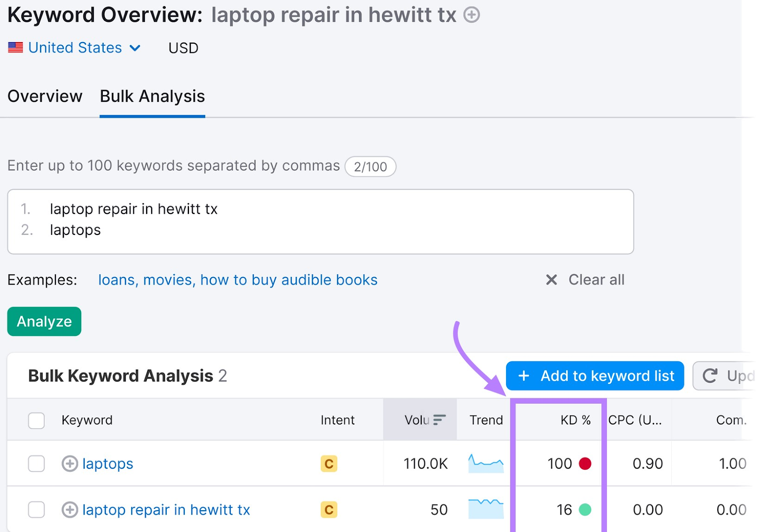Image resolution: width=758 pixels, height=532 pixels.
Task: Click the Commercial intent badge for laptop repair
Action: point(328,510)
